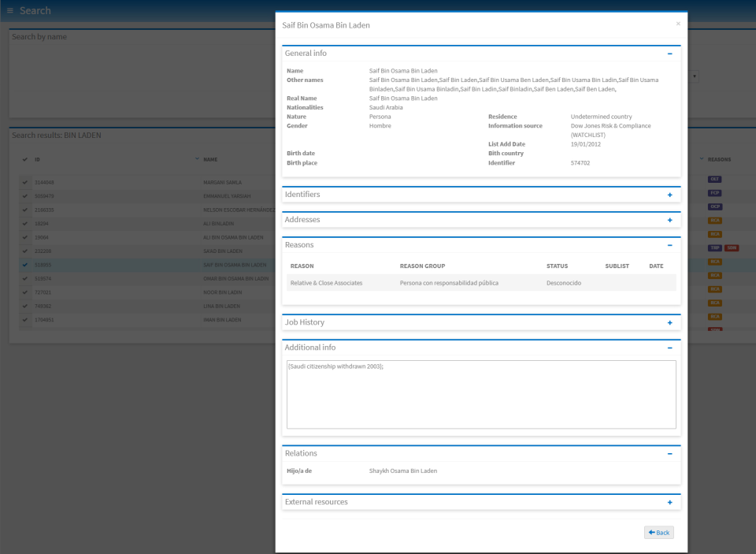The width and height of the screenshot is (756, 554).
Task: Expand the Identifiers section
Action: (x=670, y=194)
